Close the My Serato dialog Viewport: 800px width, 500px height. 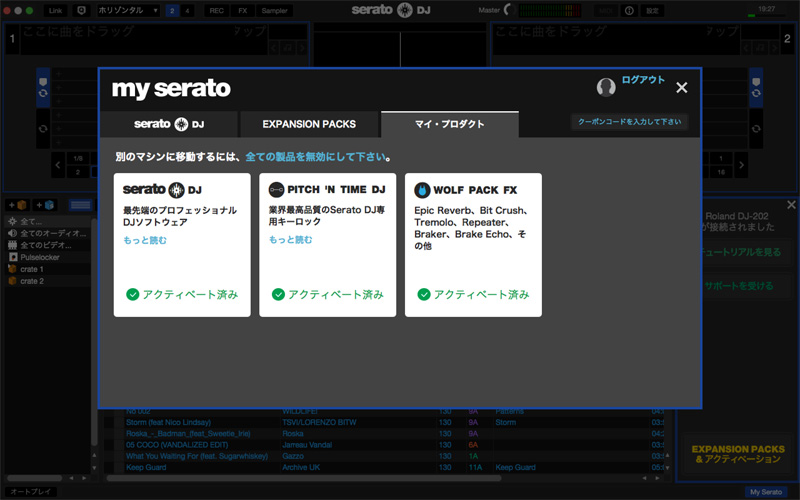click(681, 88)
